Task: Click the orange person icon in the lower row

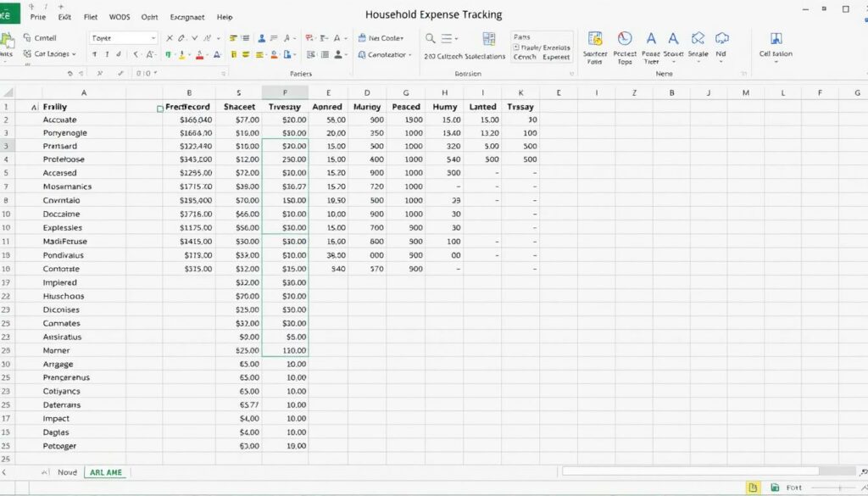Action: click(x=274, y=54)
